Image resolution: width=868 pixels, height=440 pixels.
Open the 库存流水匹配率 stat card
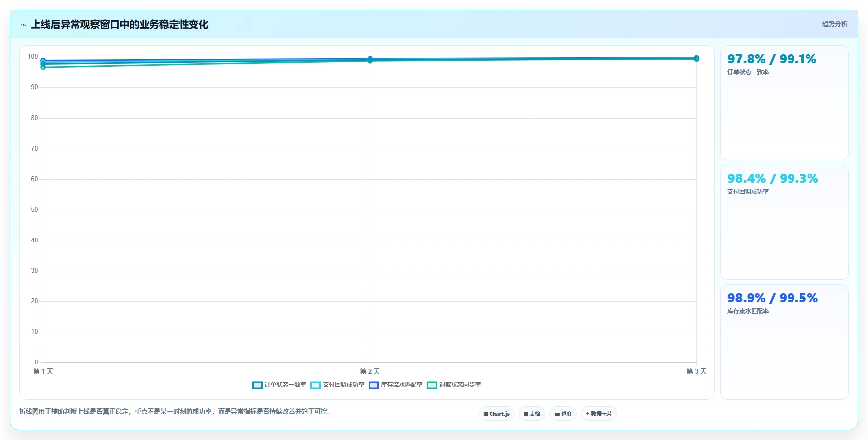[785, 342]
